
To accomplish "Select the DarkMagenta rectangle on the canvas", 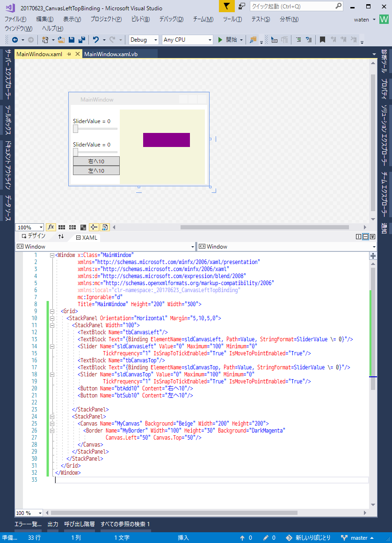I will click(167, 140).
